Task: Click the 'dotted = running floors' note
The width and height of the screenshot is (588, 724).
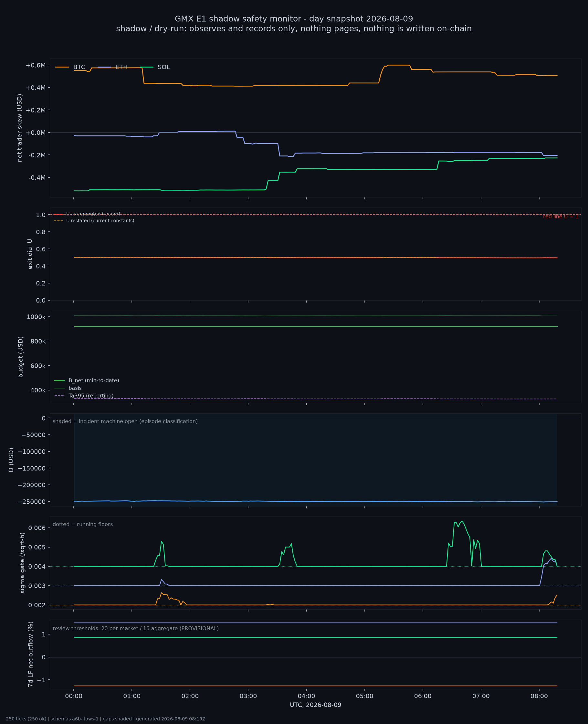Action: (x=83, y=525)
